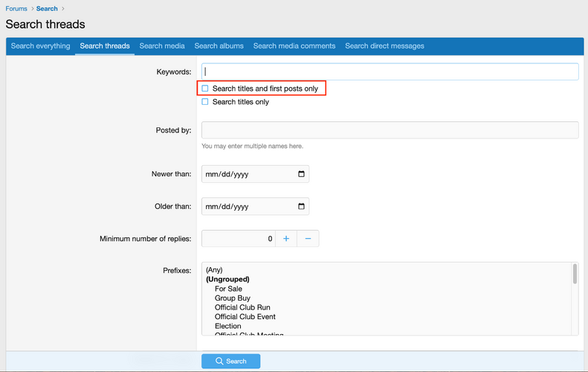Increase minimum replies with plus button
The image size is (588, 372).
tap(286, 238)
